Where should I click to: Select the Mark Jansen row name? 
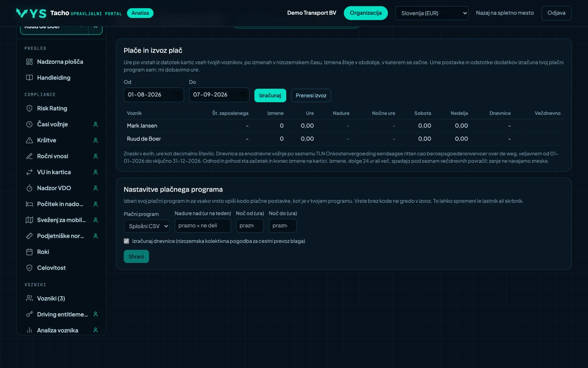142,125
